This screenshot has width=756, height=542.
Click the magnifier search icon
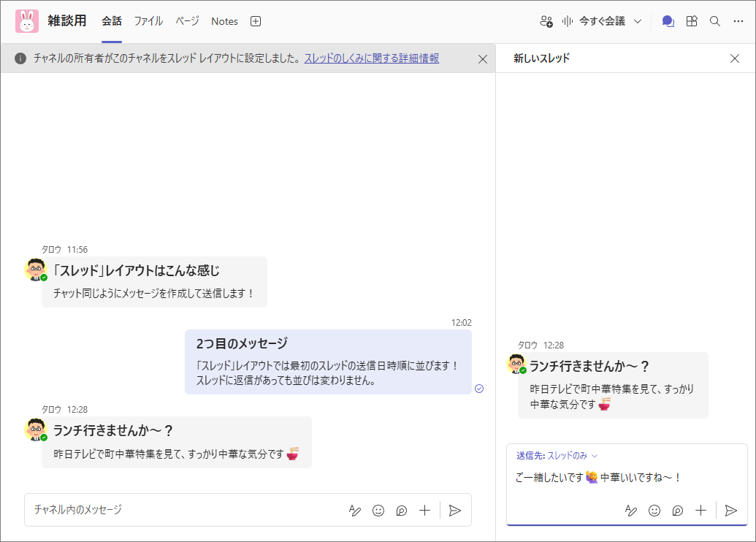[715, 21]
